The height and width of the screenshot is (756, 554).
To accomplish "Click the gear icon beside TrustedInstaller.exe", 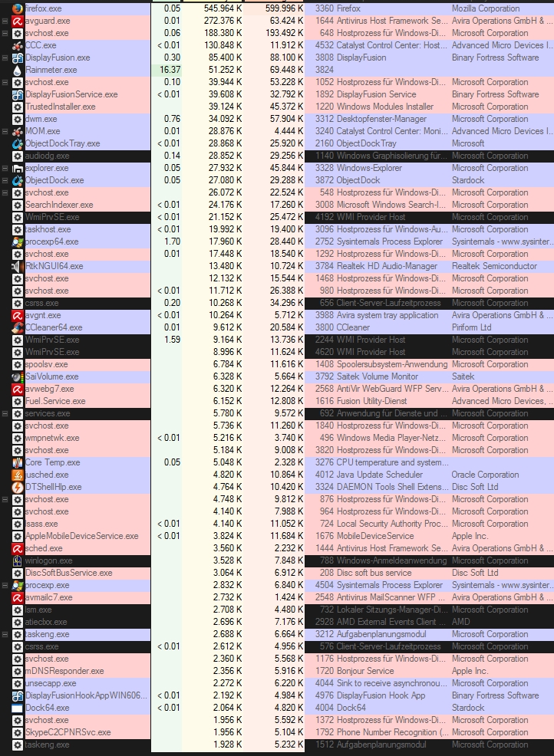I will click(18, 107).
